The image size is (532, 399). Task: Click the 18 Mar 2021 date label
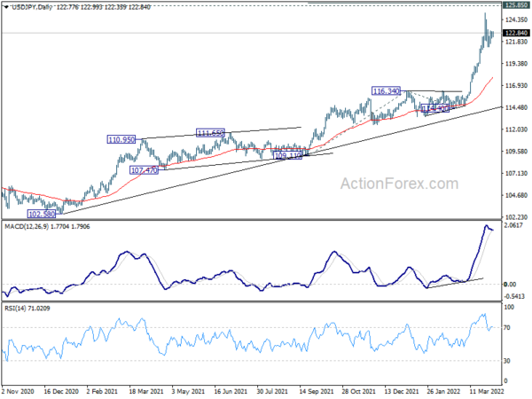[x=146, y=392]
